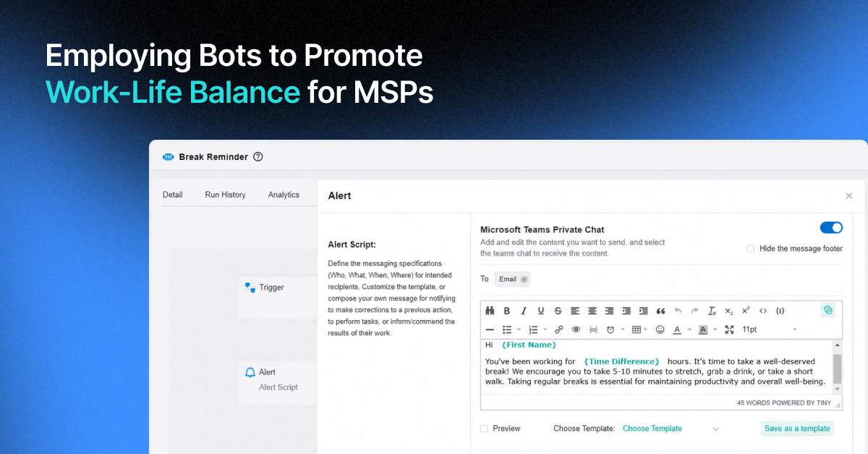Viewport: 868px width, 454px height.
Task: Select the Alert node in workflow
Action: 278,382
